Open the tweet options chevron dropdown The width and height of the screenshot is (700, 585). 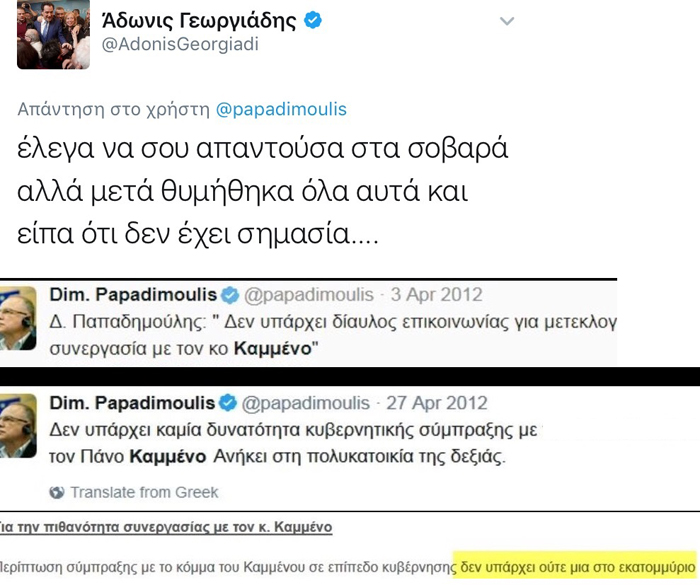508,21
